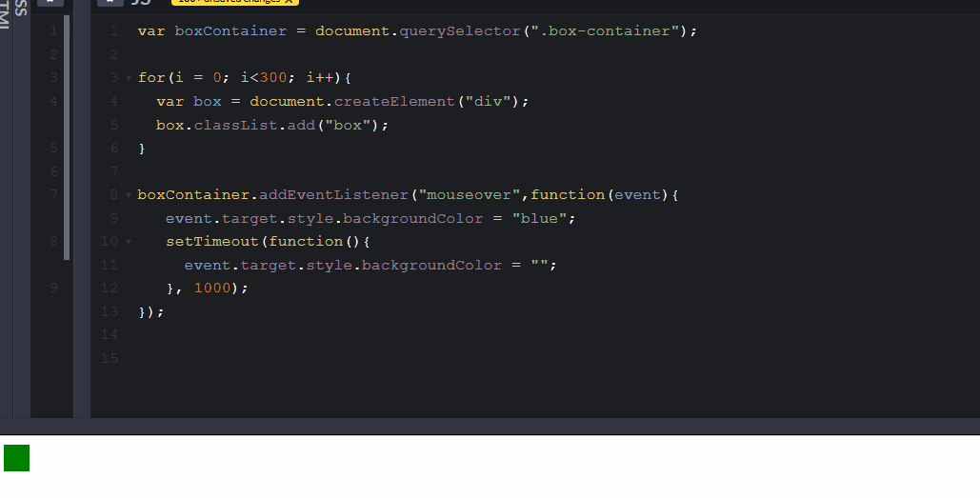The height and width of the screenshot is (498, 980).
Task: Click 'var box = document.createElement' line
Action: tap(343, 101)
